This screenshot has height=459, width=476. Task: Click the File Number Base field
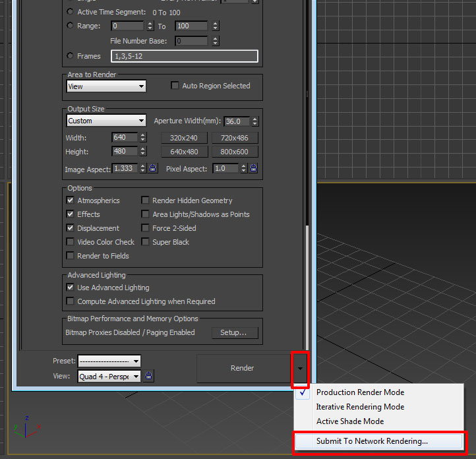coord(192,41)
